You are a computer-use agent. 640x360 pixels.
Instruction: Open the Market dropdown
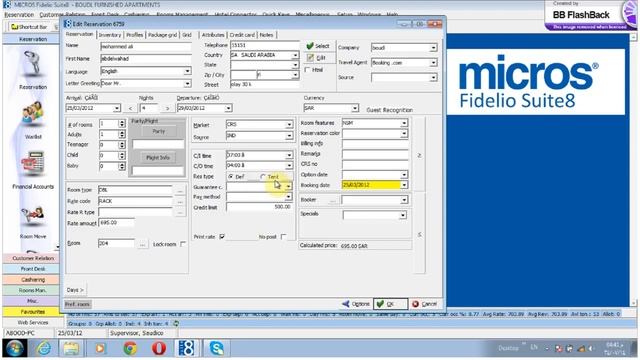pos(289,124)
